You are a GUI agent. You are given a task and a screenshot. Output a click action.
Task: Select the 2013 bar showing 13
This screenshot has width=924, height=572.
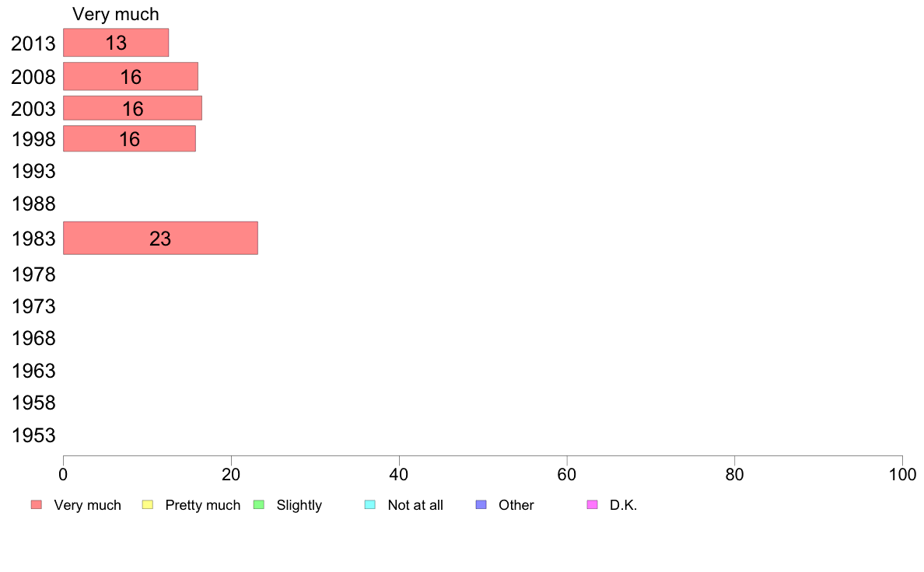point(116,43)
